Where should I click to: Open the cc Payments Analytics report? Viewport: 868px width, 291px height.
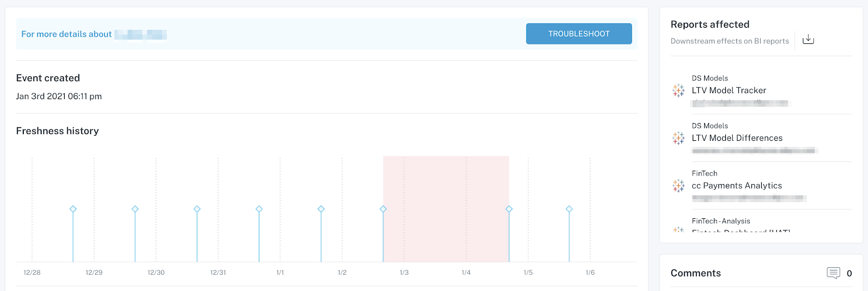[x=737, y=186]
